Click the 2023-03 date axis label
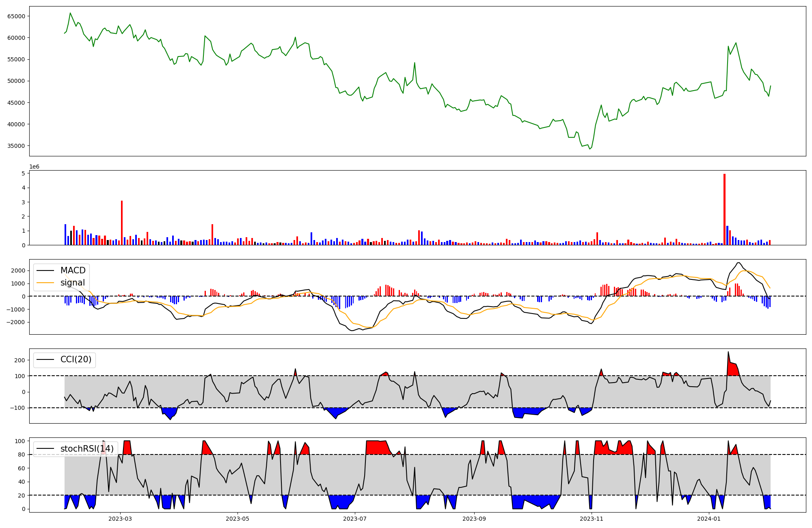 point(120,519)
